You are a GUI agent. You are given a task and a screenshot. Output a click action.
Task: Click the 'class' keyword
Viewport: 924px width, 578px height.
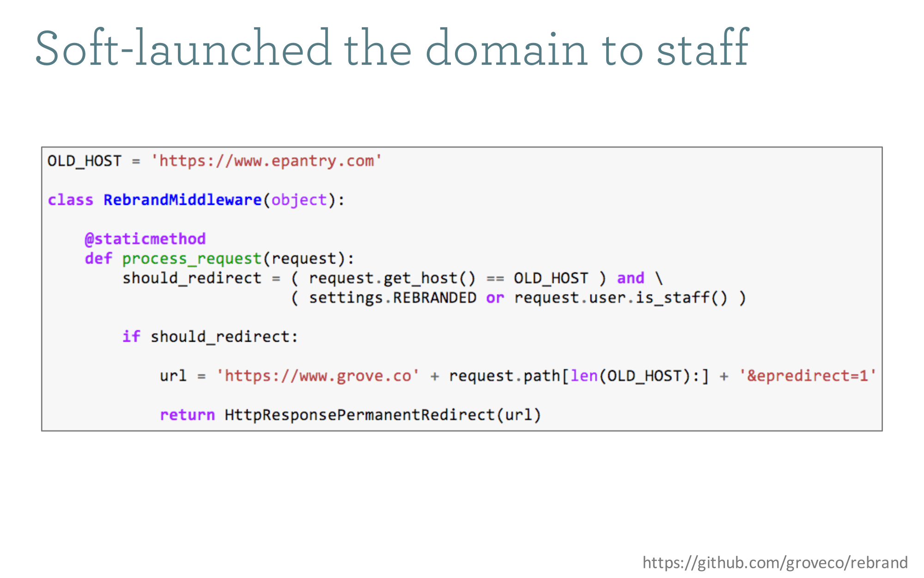71,200
